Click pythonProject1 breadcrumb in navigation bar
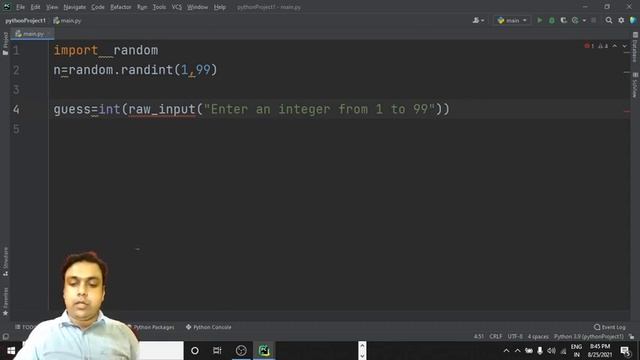Screen dimensions: 640x360 tap(26, 20)
